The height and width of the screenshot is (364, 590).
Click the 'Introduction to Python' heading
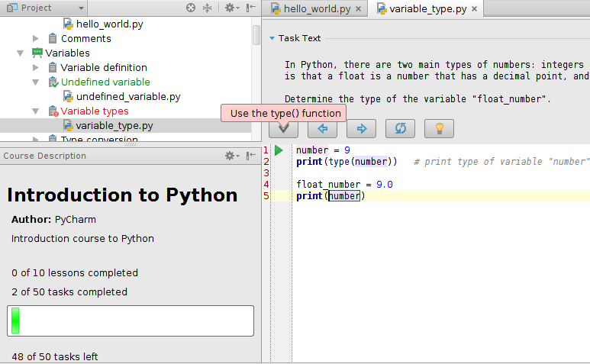point(122,195)
